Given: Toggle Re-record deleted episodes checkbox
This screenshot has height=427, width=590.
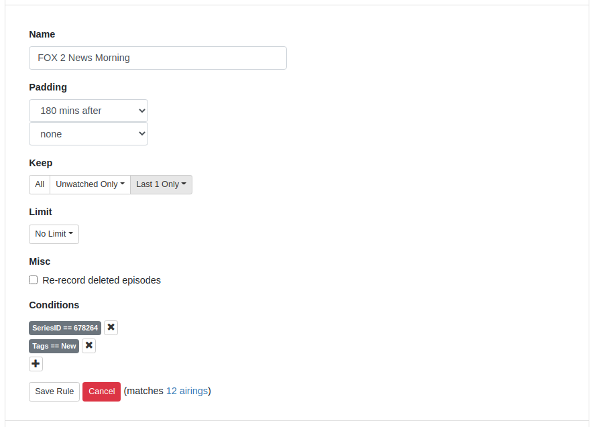Looking at the screenshot, I should (x=33, y=280).
